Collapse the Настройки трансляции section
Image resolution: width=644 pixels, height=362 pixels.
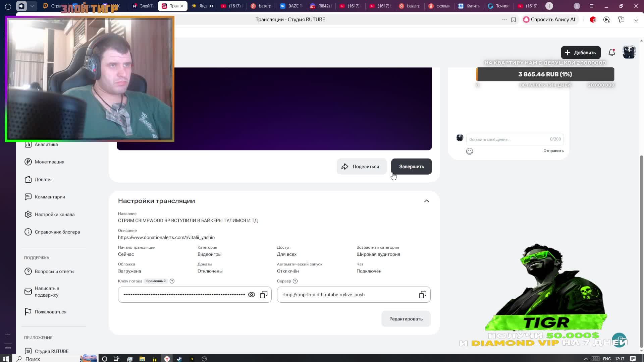point(426,201)
